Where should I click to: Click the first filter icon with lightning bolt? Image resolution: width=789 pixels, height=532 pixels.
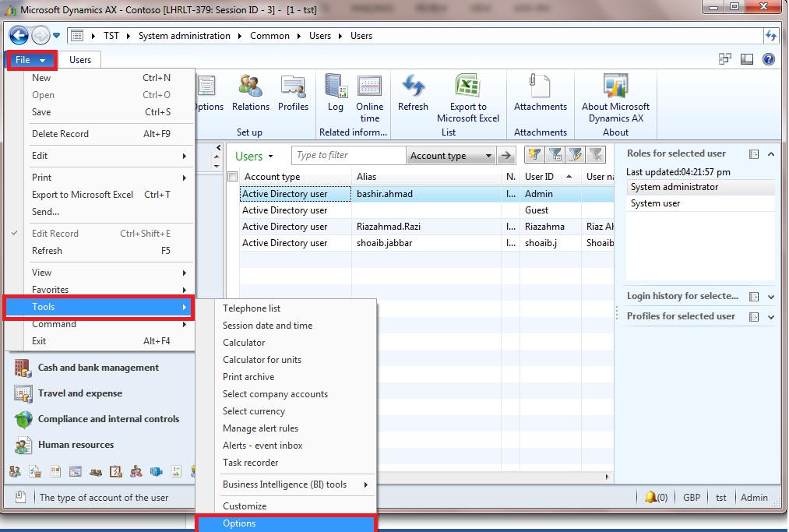pyautogui.click(x=534, y=155)
